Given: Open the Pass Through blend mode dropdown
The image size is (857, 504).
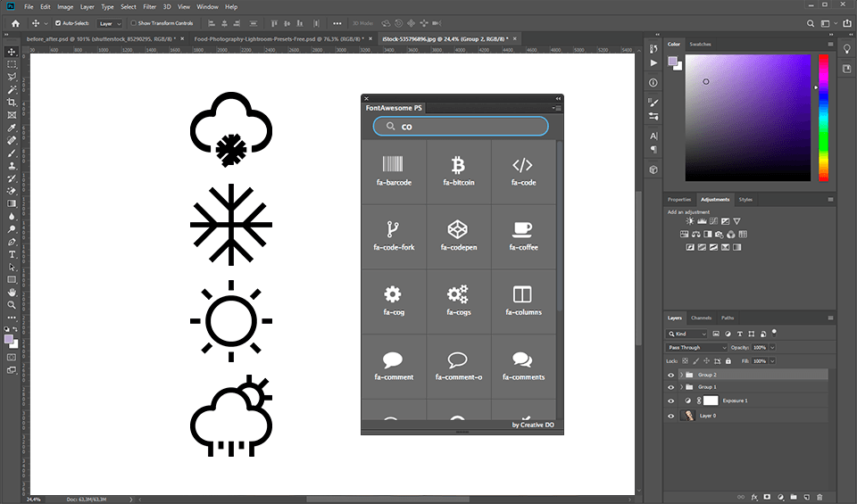Looking at the screenshot, I should [697, 347].
